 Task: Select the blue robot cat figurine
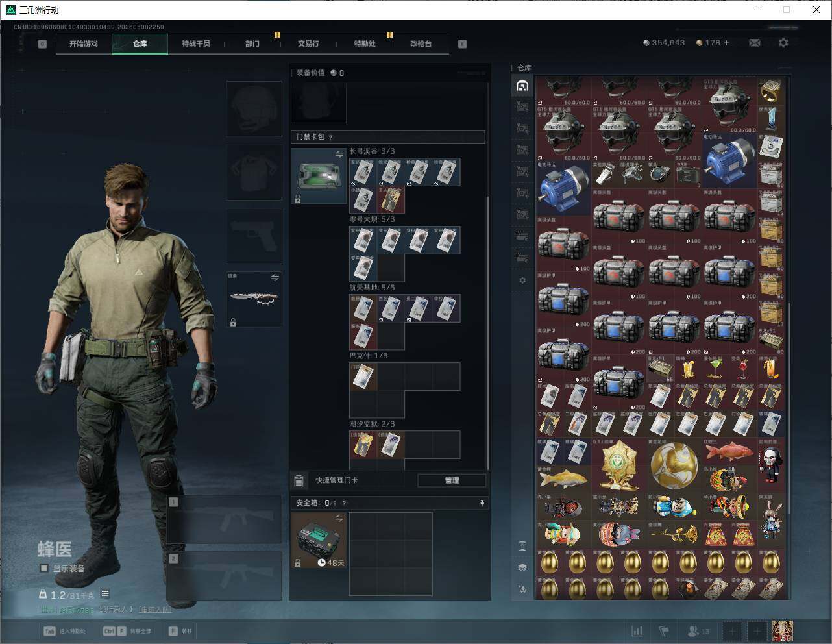coord(674,507)
